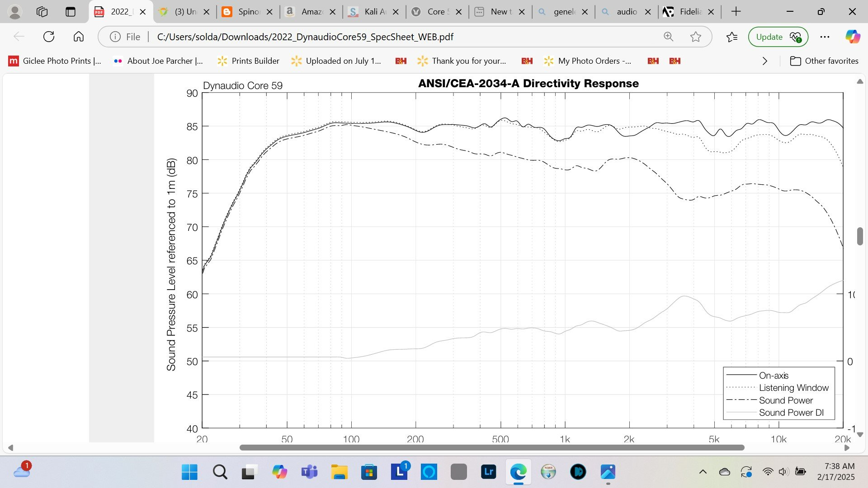Open a new browser tab
This screenshot has height=488, width=868.
736,12
